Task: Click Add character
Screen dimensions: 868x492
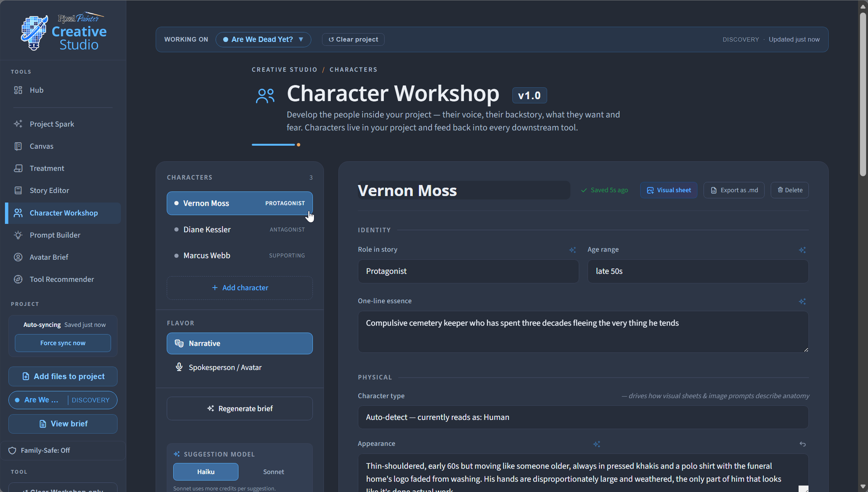Action: [x=240, y=288]
